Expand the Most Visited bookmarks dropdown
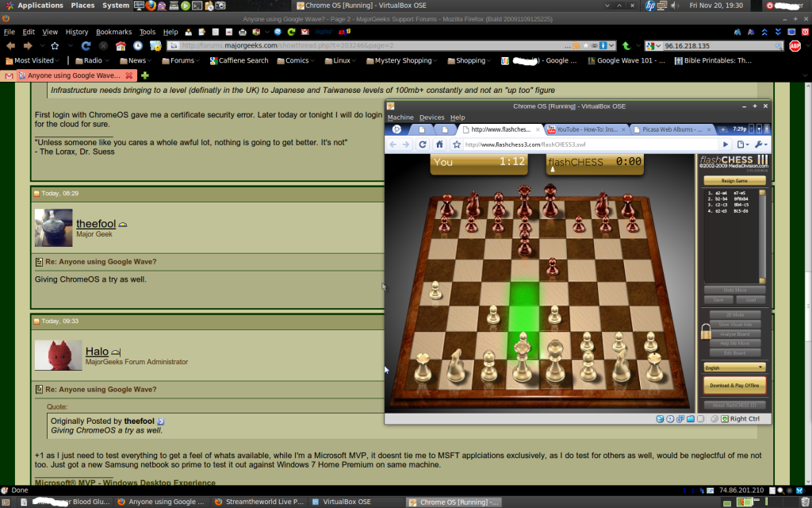Image resolution: width=812 pixels, height=508 pixels. click(30, 60)
